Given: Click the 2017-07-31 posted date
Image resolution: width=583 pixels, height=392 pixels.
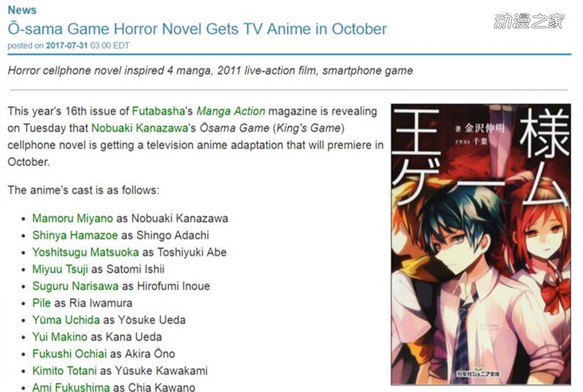Looking at the screenshot, I should click(67, 45).
